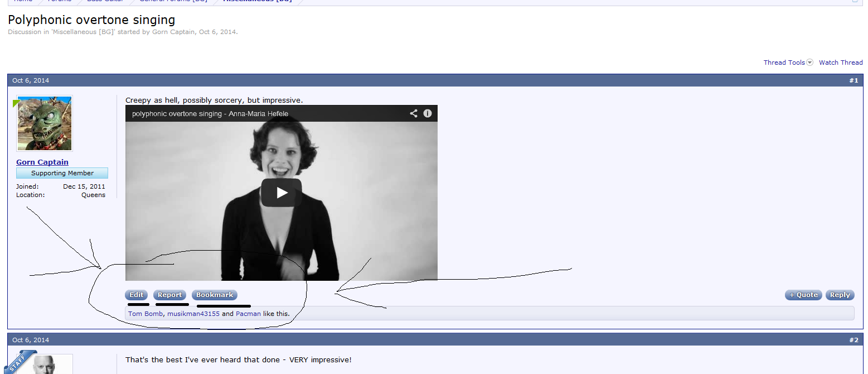Open Tom Bomb's profile from the likes

146,314
